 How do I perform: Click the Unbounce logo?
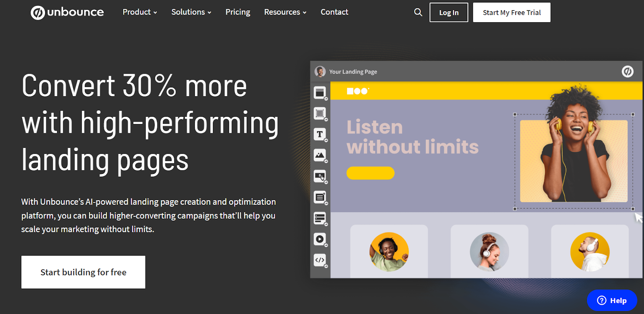click(x=67, y=12)
